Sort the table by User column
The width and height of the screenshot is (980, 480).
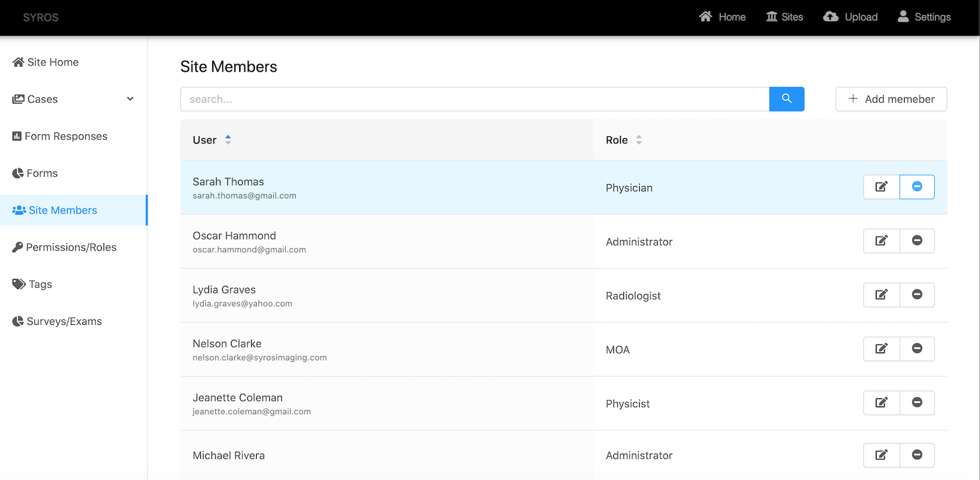click(x=228, y=140)
